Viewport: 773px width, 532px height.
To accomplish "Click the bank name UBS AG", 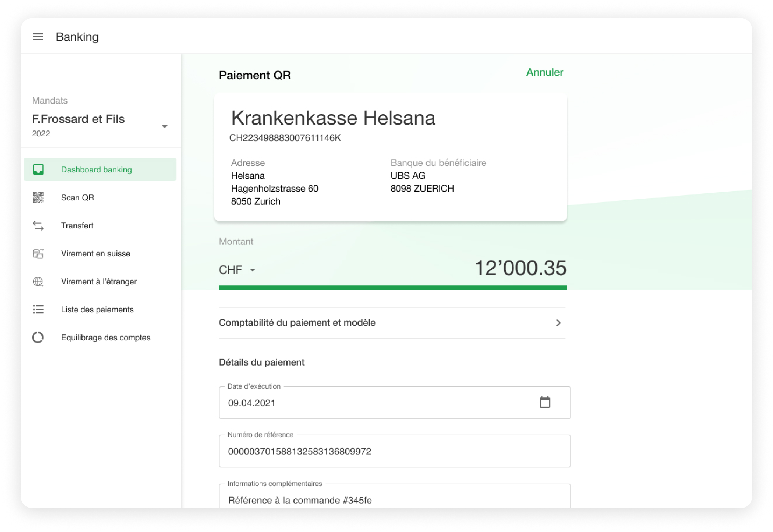I will (x=408, y=176).
